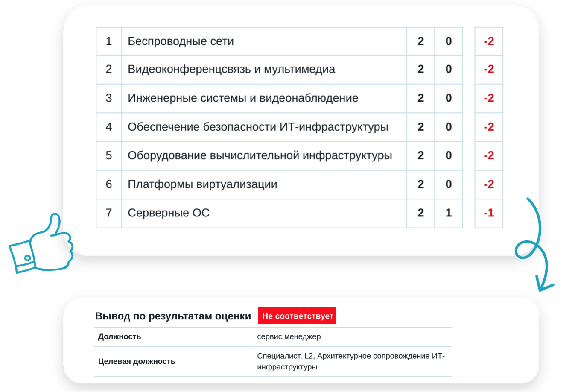The height and width of the screenshot is (392, 575).
Task: Click the 'Специалист, L2, Архитектурное сопровождение' value
Action: pyautogui.click(x=351, y=361)
